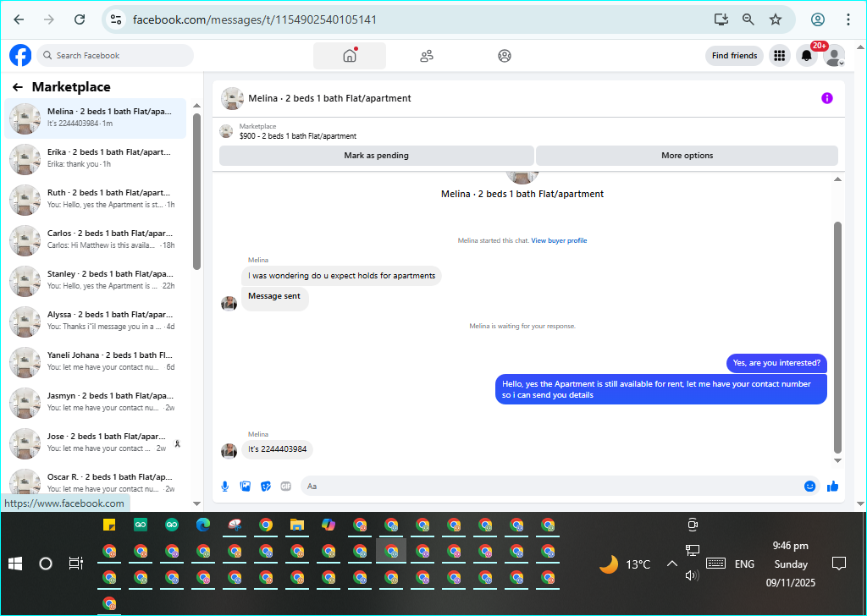
Task: Click the Cortana circle icon
Action: coord(46,564)
